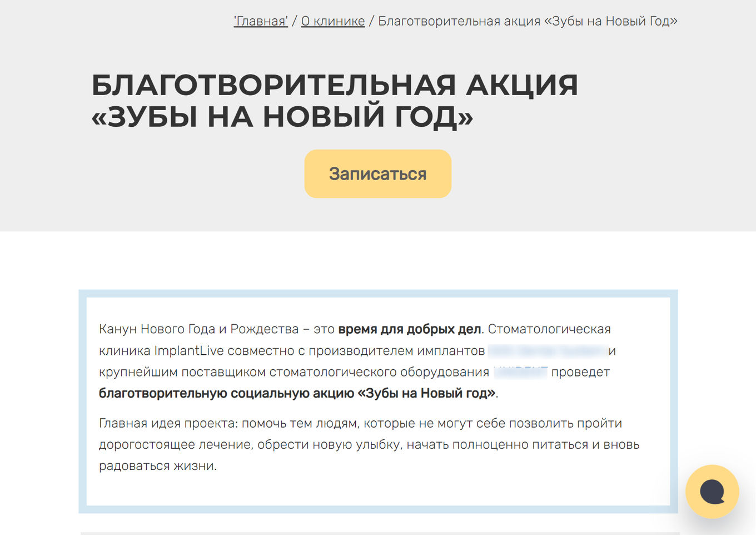Open the 'Главная' breadcrumb link
Viewport: 756px width, 535px height.
(261, 21)
